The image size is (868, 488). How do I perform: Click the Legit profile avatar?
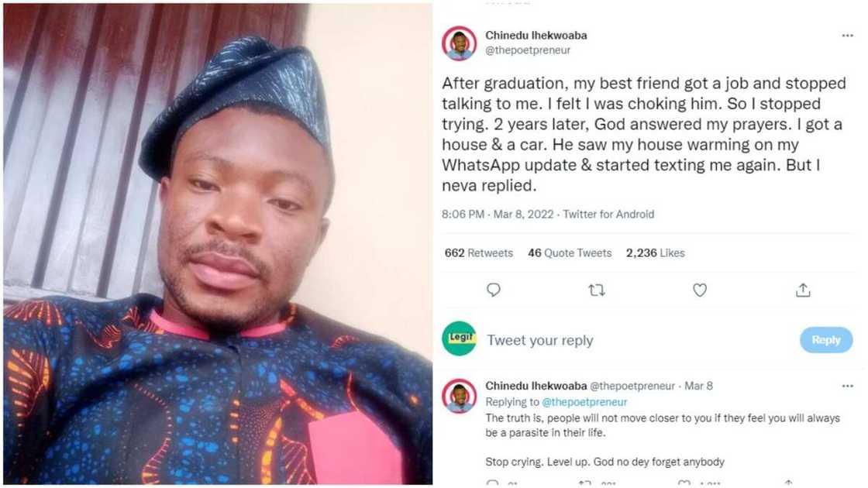(x=459, y=339)
